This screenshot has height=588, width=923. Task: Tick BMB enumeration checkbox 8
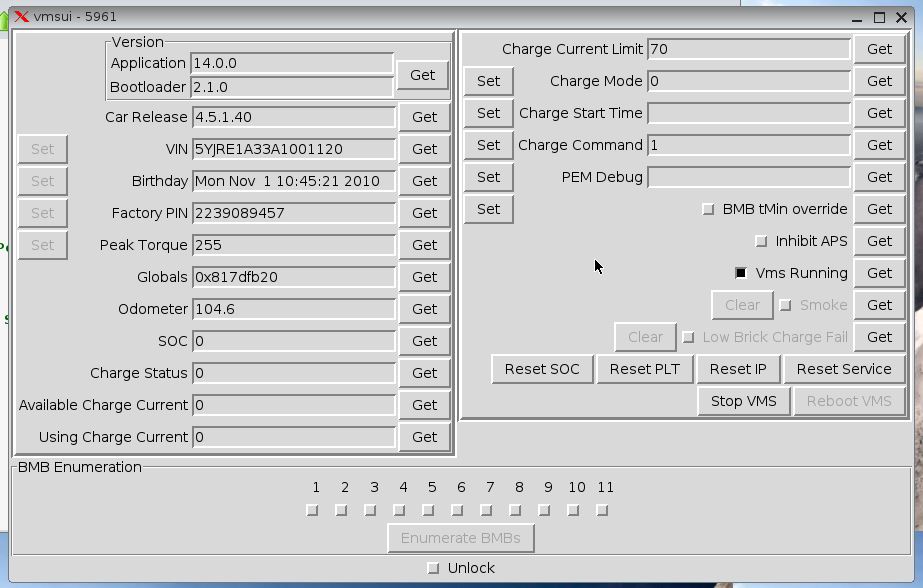tap(515, 510)
